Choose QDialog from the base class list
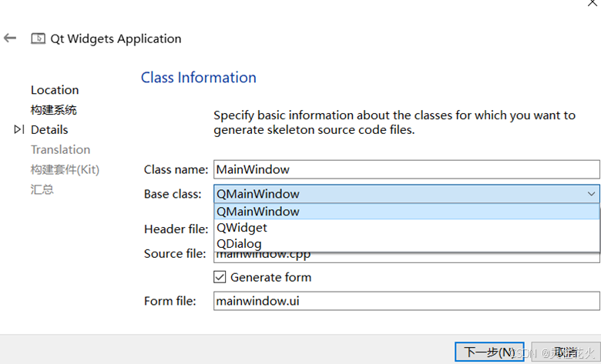 point(406,243)
